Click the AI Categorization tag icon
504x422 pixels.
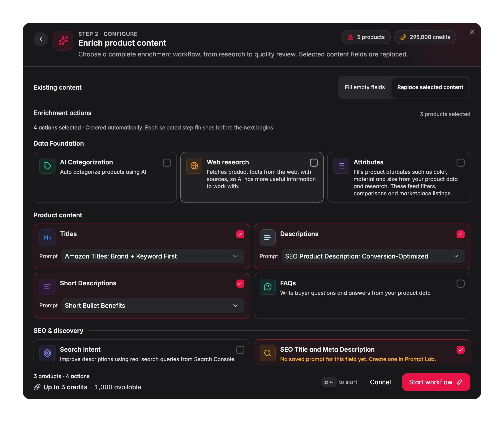[x=47, y=166]
